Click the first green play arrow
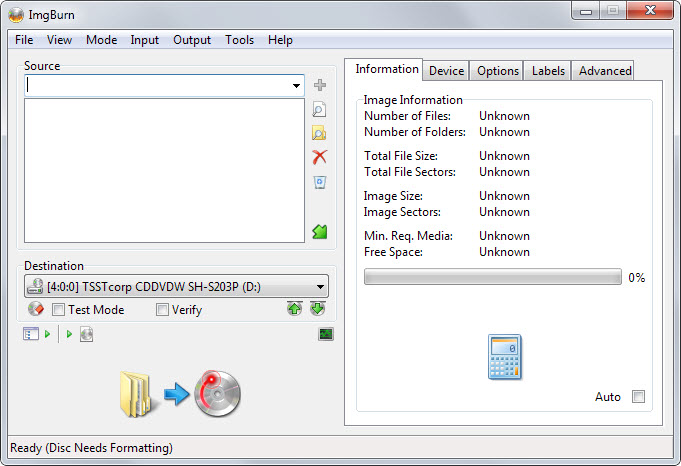This screenshot has width=681, height=466. point(48,334)
